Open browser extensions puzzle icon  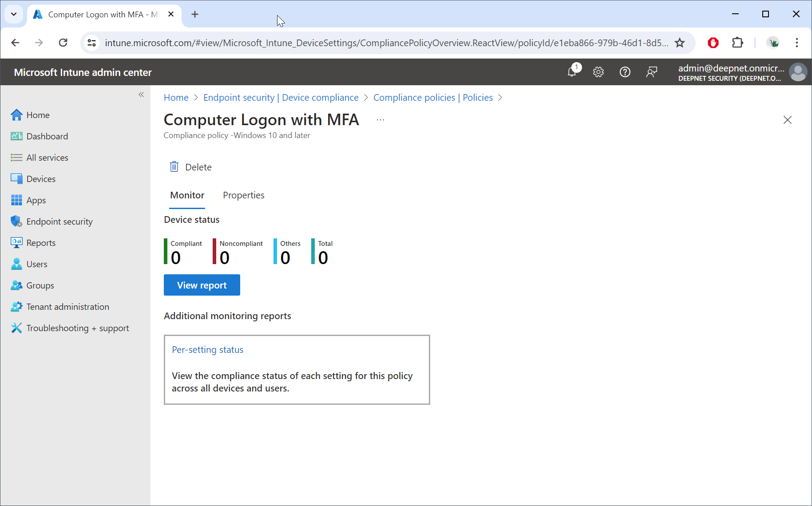737,43
